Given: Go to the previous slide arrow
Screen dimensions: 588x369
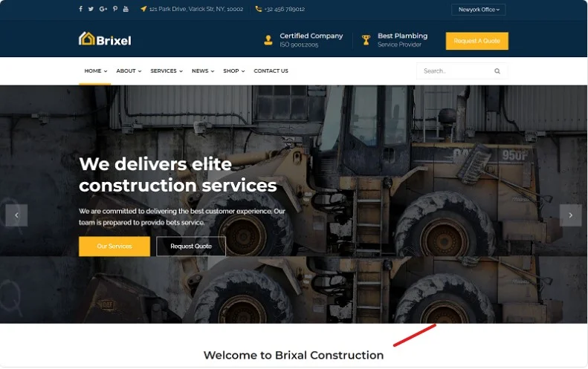Looking at the screenshot, I should point(16,215).
